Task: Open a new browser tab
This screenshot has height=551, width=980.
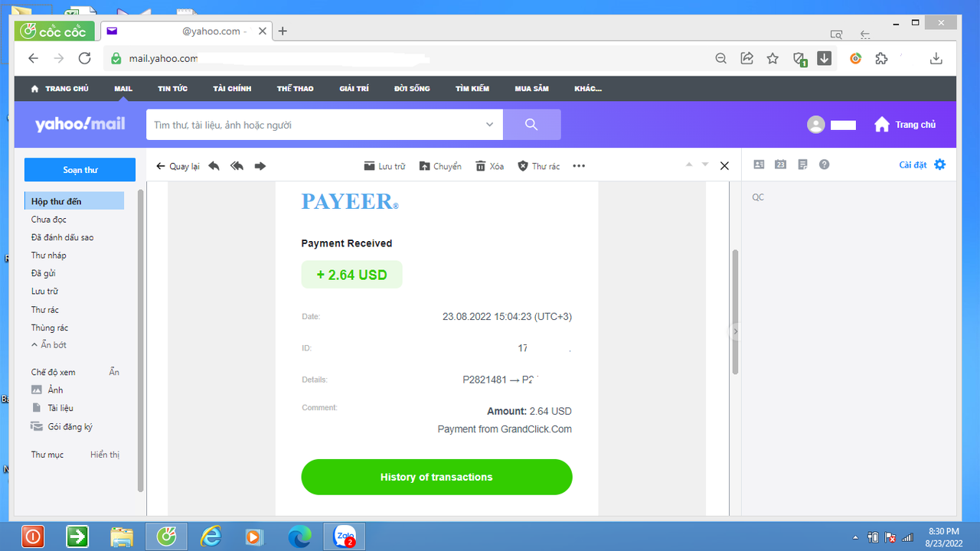Action: click(x=283, y=31)
